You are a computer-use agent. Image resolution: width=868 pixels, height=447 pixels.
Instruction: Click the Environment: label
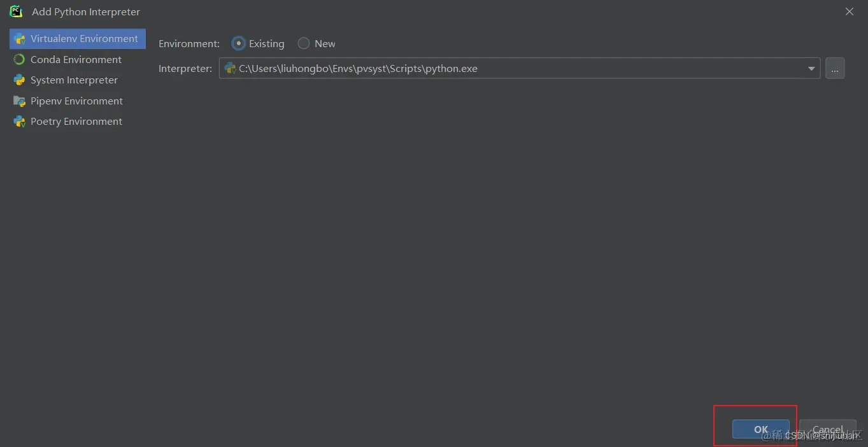[189, 44]
